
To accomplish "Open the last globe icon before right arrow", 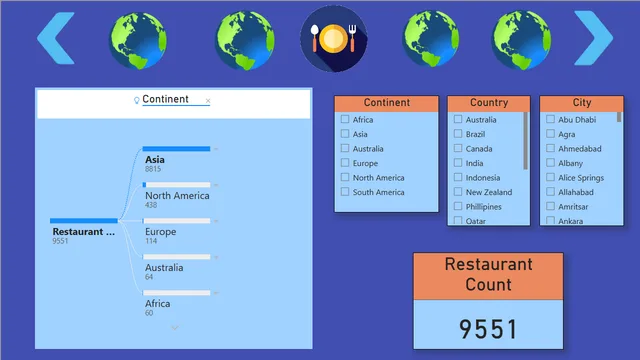I will (521, 40).
